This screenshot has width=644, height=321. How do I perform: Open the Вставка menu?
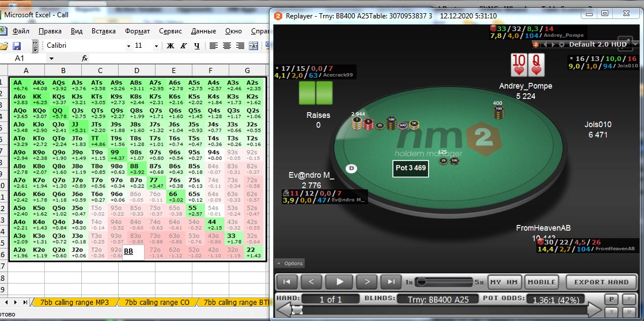104,31
